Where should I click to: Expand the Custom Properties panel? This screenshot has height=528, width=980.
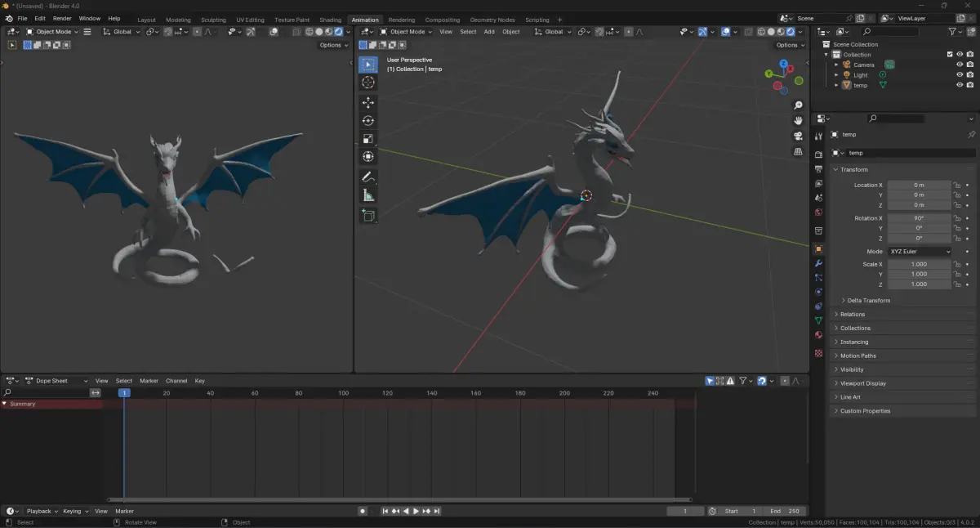click(903, 411)
